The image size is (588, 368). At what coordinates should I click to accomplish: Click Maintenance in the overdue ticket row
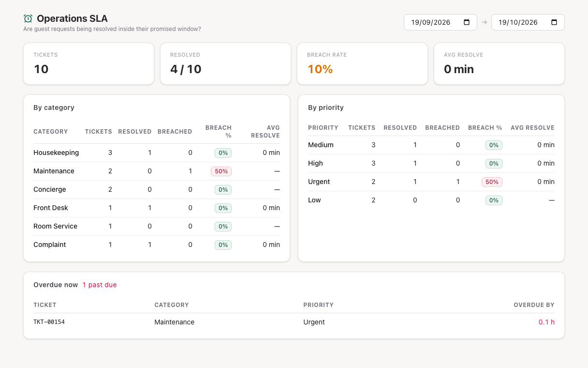tap(174, 322)
